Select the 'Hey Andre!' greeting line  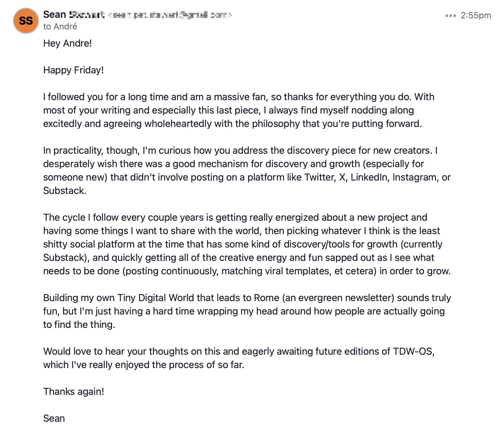point(68,43)
